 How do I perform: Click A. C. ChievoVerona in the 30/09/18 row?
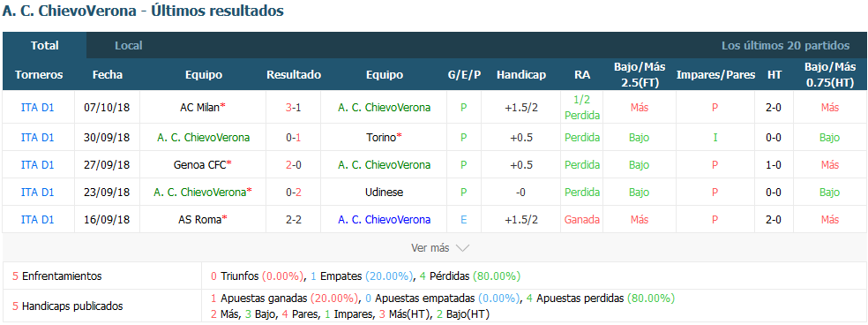pos(203,138)
